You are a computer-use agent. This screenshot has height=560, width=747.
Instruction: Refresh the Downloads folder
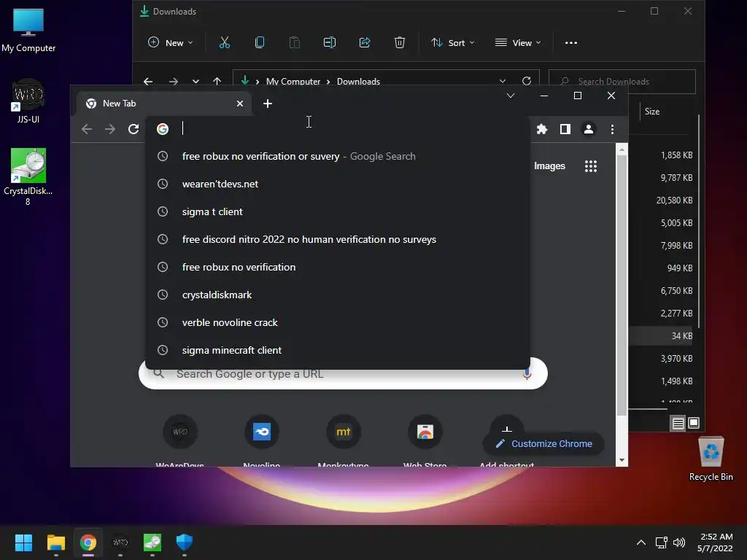527,81
